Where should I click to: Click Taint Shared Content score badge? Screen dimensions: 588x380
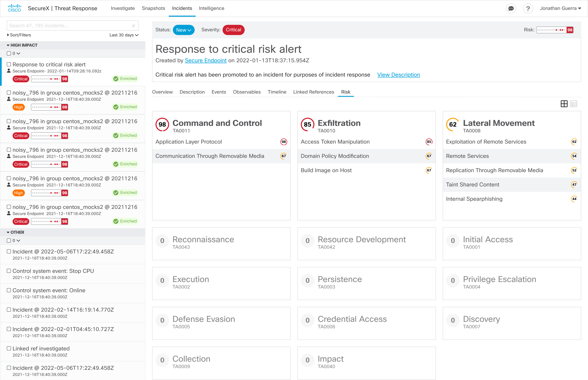pos(574,185)
